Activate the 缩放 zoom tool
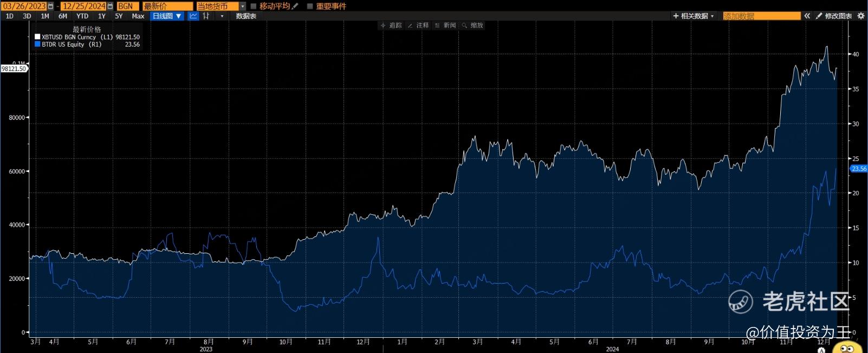The width and height of the screenshot is (868, 353). click(x=472, y=25)
